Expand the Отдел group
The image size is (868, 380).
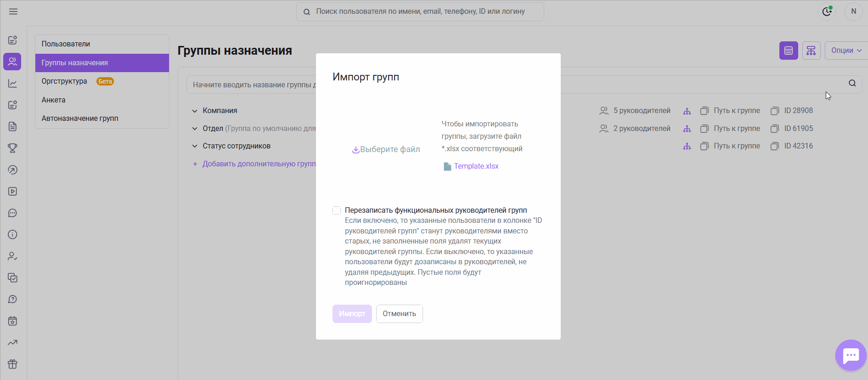(195, 129)
